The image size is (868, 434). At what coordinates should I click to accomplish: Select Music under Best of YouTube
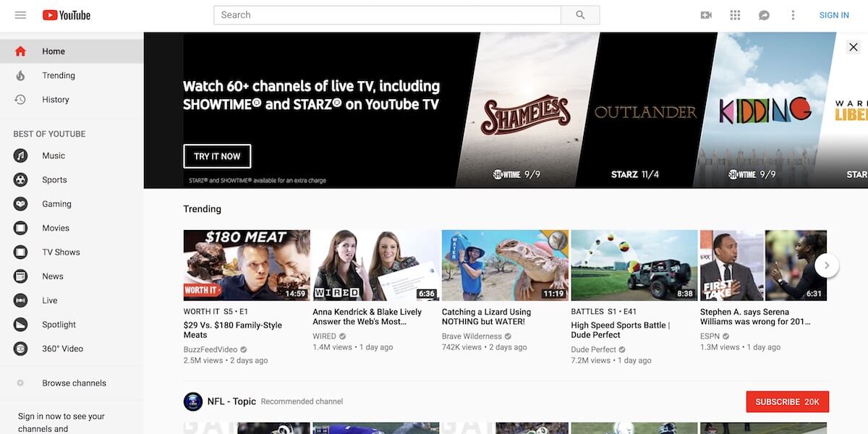click(x=54, y=156)
